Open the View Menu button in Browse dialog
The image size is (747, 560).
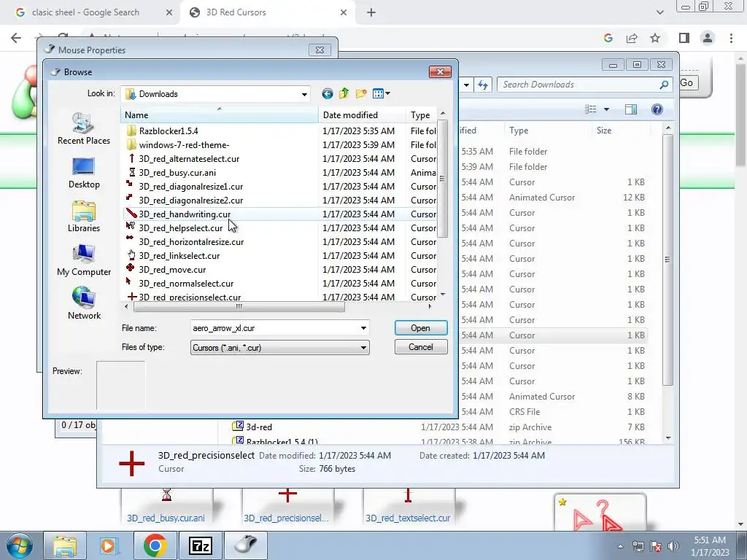pos(381,94)
